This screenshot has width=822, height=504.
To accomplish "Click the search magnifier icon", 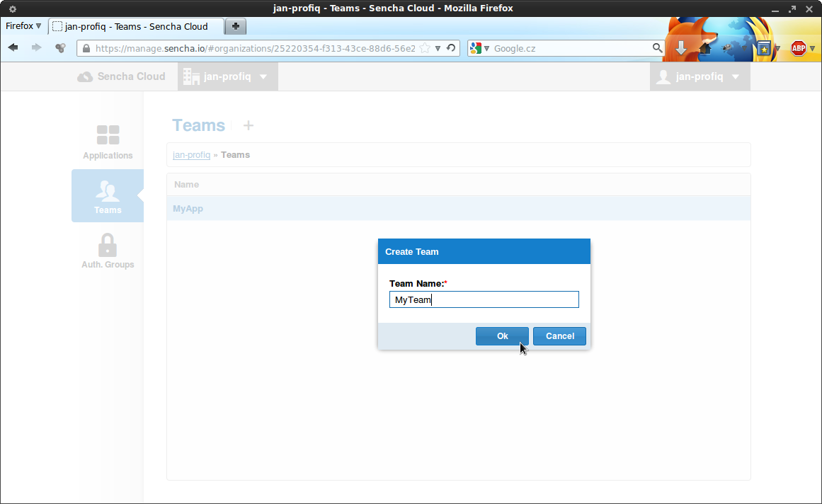I will pos(657,48).
